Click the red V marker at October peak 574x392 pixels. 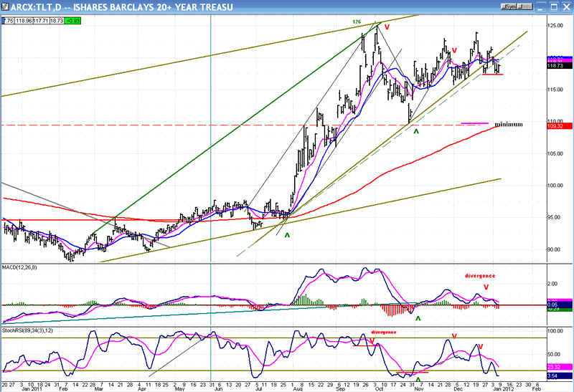coord(387,27)
